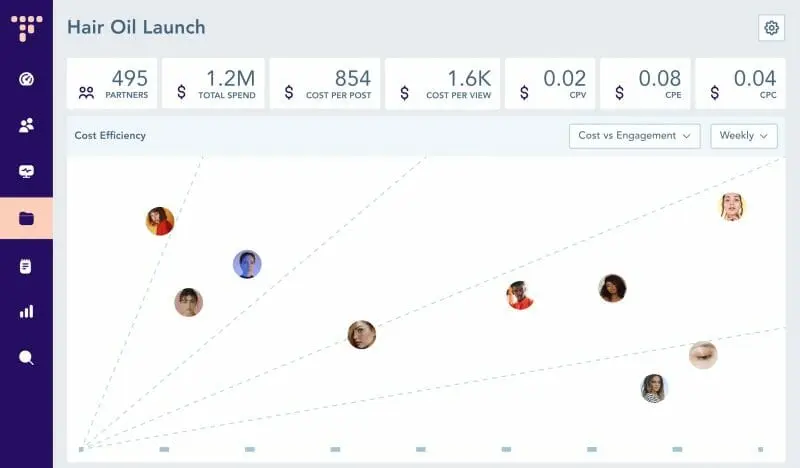Select the 854 Cost Per Post card
Image resolution: width=800 pixels, height=468 pixels.
click(325, 84)
